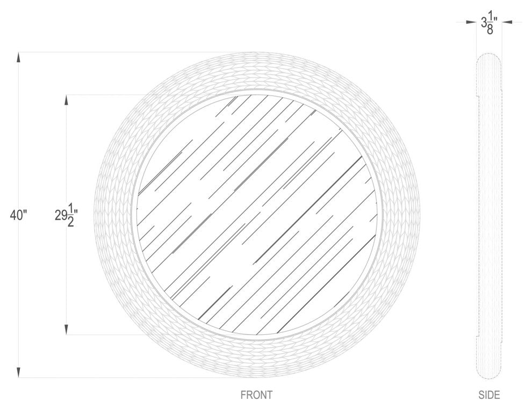Click the 40" overall height dimension label
This screenshot has width=532, height=409.
pyautogui.click(x=18, y=215)
